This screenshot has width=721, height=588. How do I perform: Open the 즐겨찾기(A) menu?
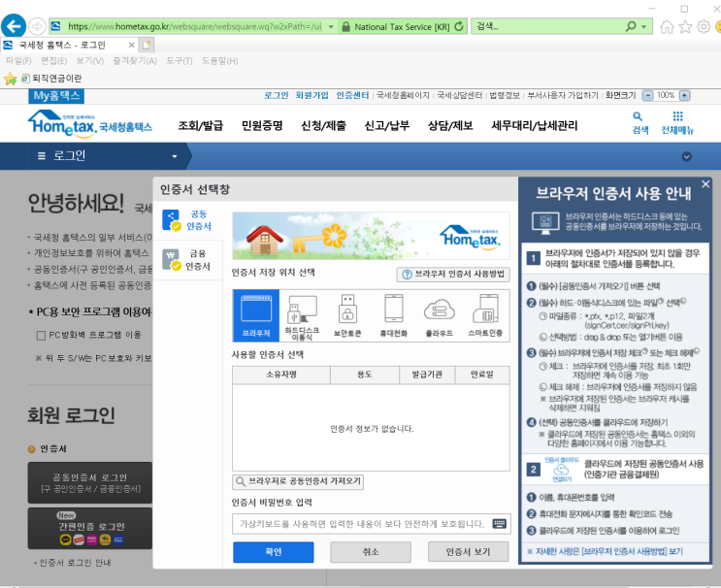click(x=135, y=61)
